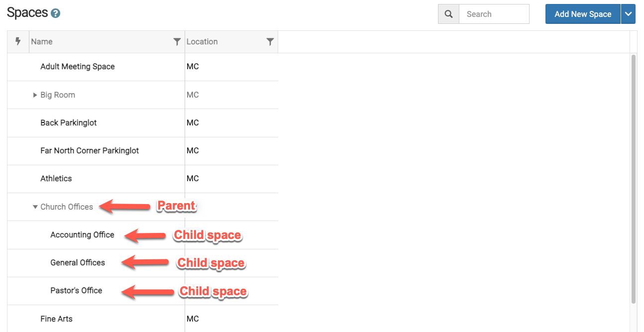Sort by the Name column header
Screen dimensions: 644x332
42,42
